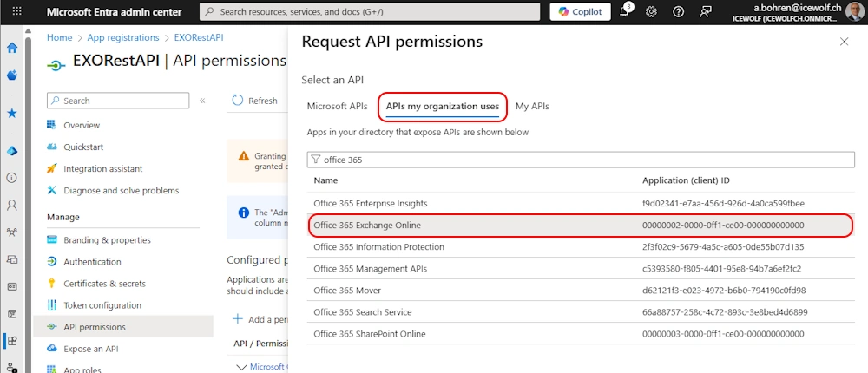Expand the Microsoft Graph permissions row
Screen dimensions: 868x373
click(x=241, y=367)
